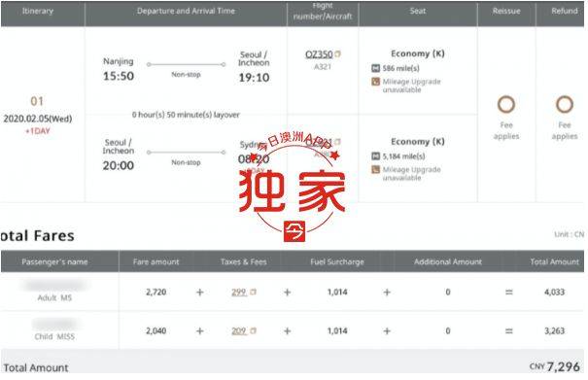Open adult Taxes & Fees 299 link
The image size is (588, 380).
(x=239, y=292)
